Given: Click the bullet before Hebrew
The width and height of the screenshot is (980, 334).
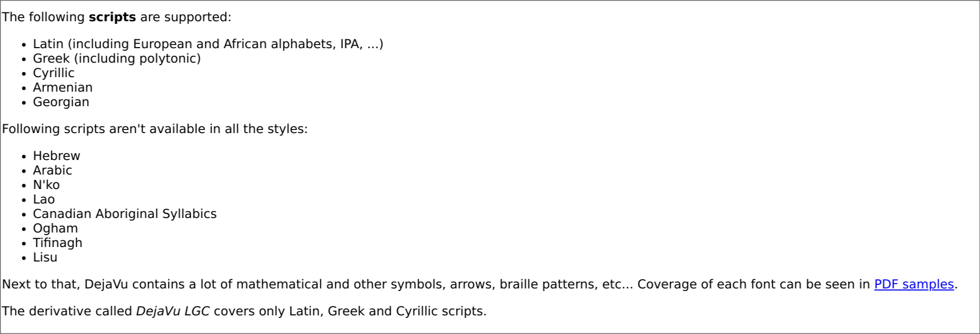Looking at the screenshot, I should pos(24,156).
